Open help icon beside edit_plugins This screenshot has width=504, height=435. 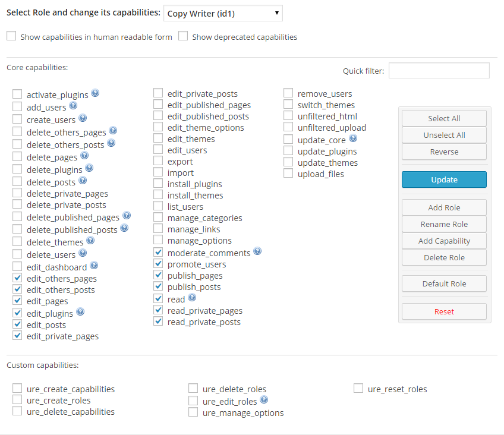80,311
